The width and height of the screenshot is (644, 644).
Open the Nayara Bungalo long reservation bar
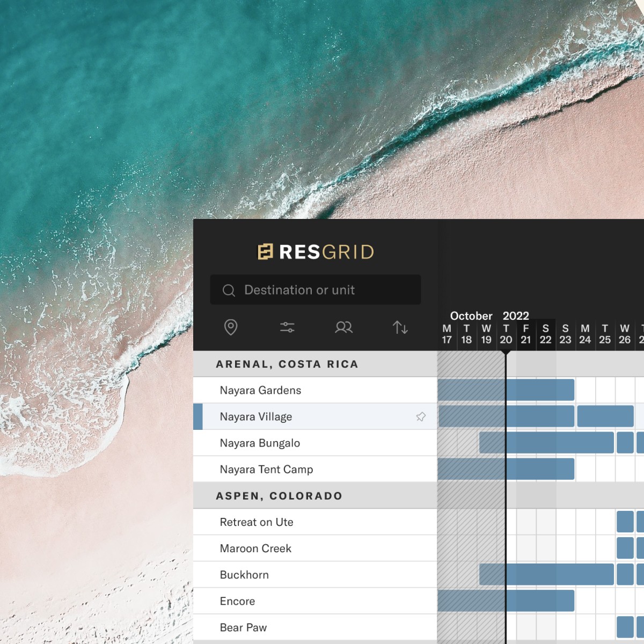coord(546,443)
